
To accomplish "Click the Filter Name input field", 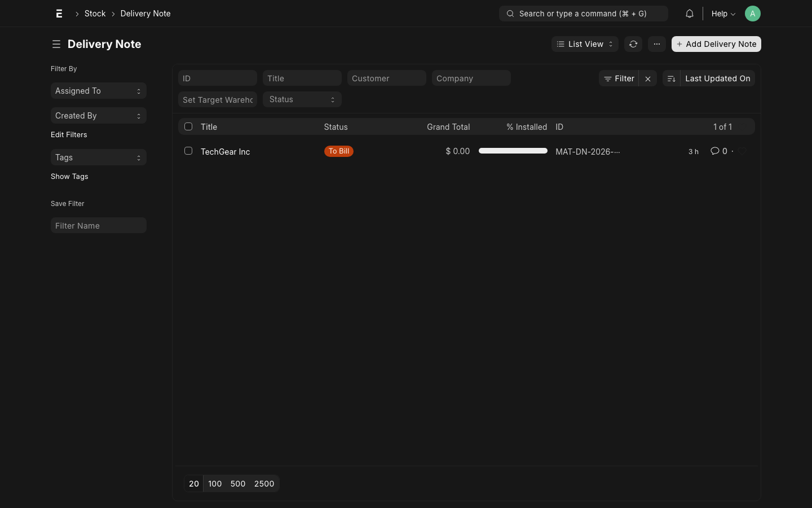I will pyautogui.click(x=99, y=226).
